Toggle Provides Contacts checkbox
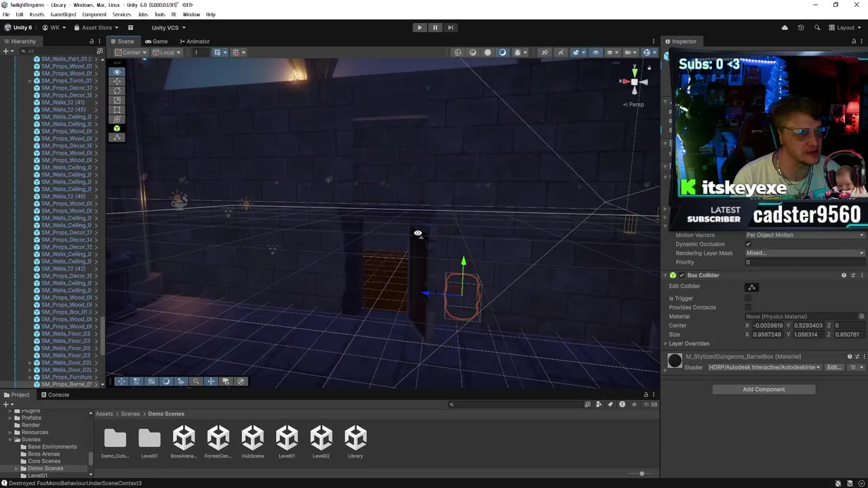 click(748, 308)
